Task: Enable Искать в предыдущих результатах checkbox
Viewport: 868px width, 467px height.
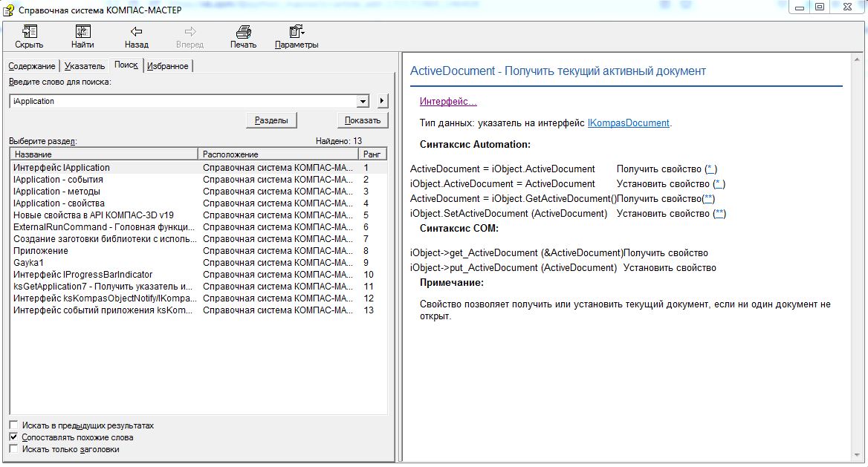Action: pos(14,425)
